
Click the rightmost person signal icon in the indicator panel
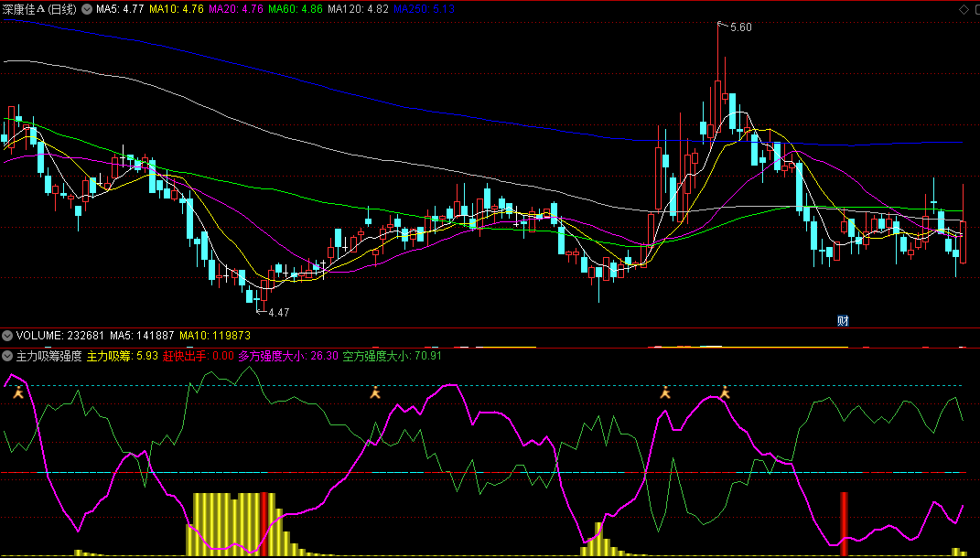[x=725, y=392]
